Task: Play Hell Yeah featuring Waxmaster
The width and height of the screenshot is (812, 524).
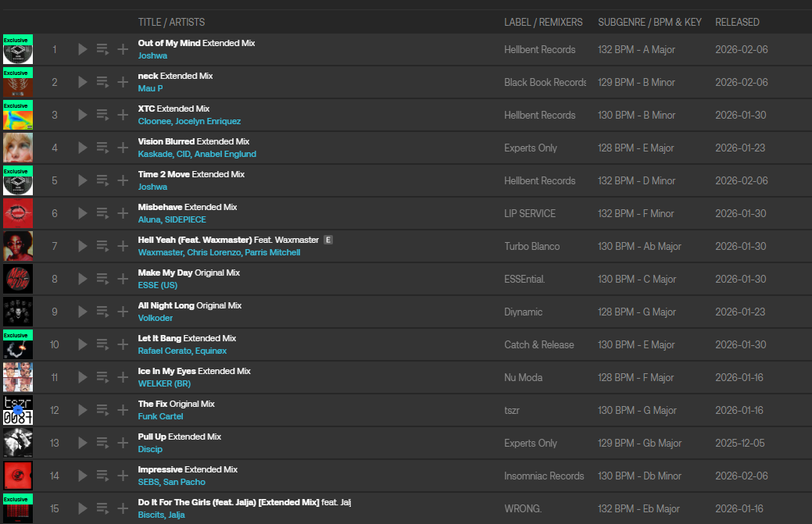Action: point(83,246)
